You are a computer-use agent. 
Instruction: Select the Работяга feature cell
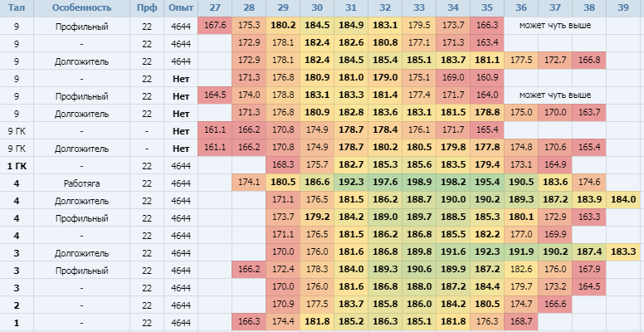pos(81,183)
